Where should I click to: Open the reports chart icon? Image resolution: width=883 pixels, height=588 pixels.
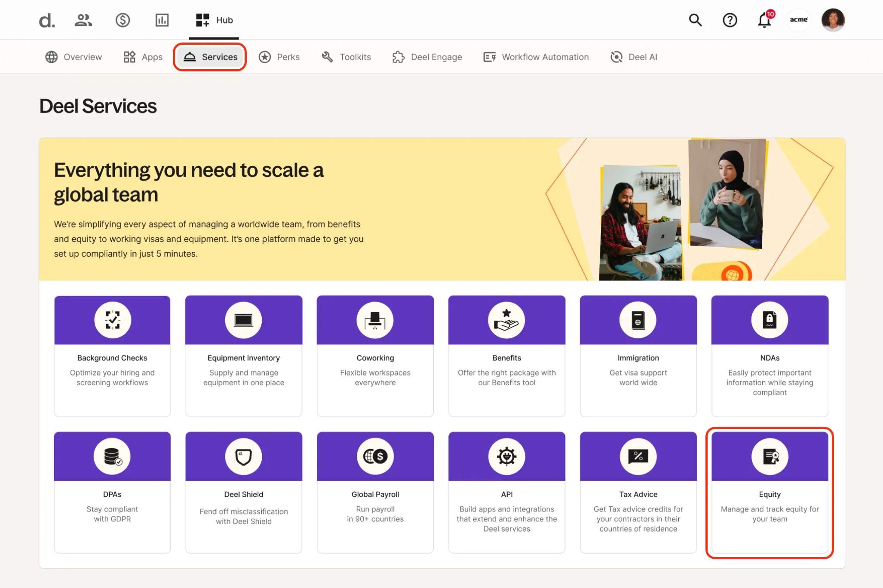click(162, 20)
